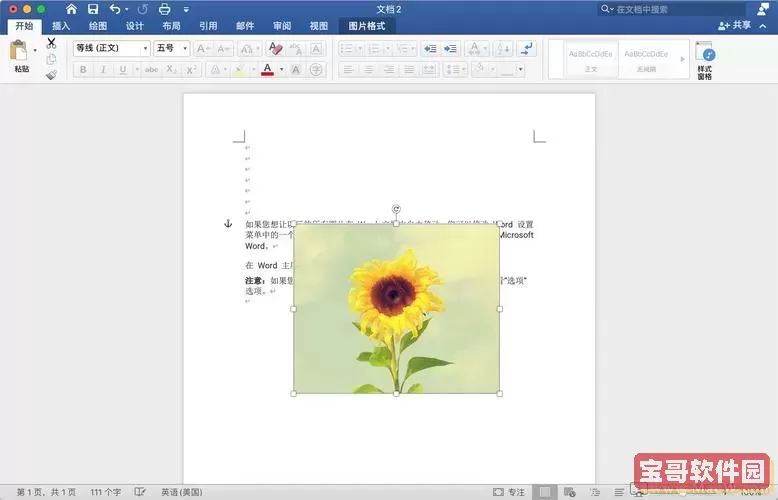Click the Redo arrow icon
Image resolution: width=778 pixels, height=500 pixels.
pyautogui.click(x=143, y=9)
